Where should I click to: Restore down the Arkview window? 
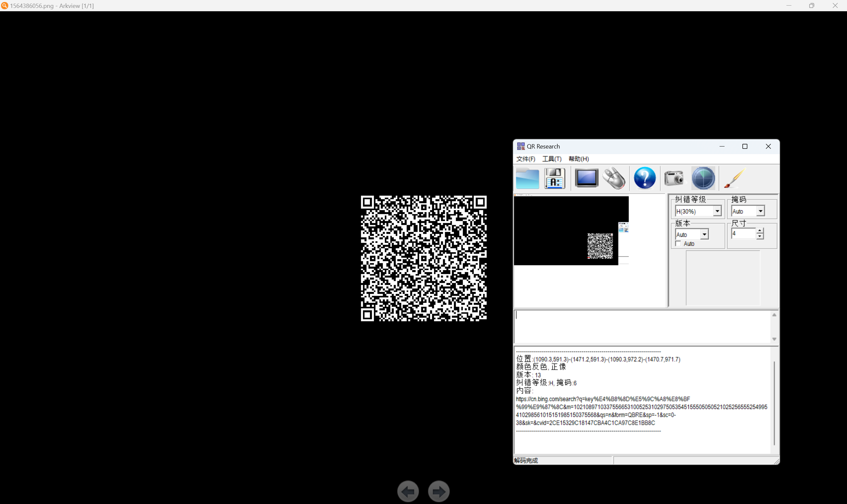click(x=812, y=5)
